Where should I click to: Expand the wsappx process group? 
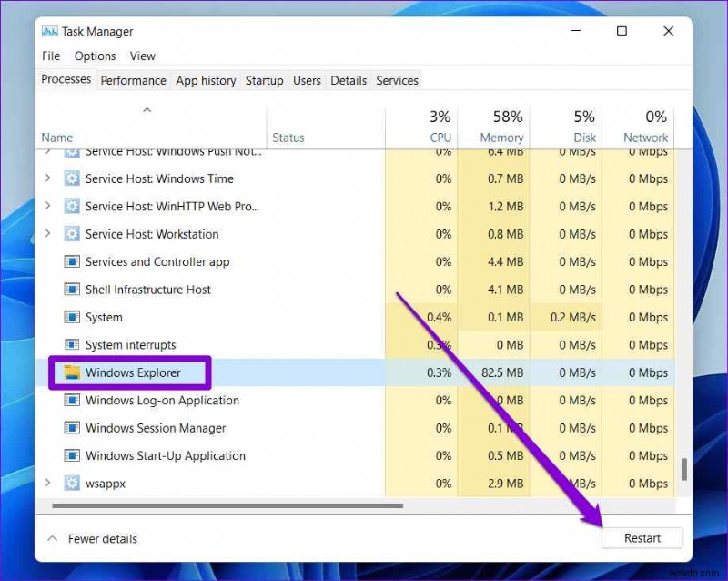point(47,484)
